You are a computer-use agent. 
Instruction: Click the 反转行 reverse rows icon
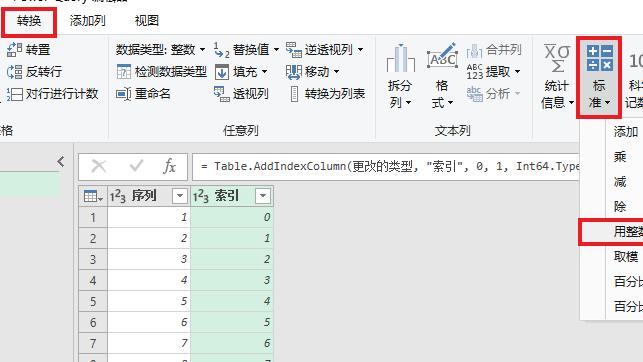[14, 72]
